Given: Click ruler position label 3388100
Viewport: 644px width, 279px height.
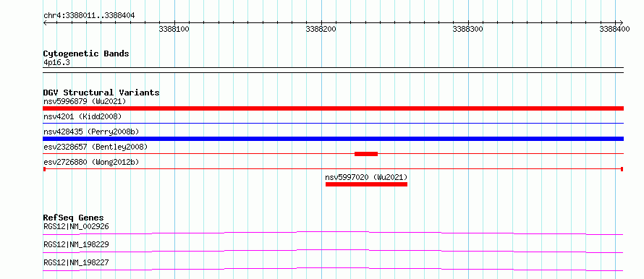Looking at the screenshot, I should coord(174,30).
